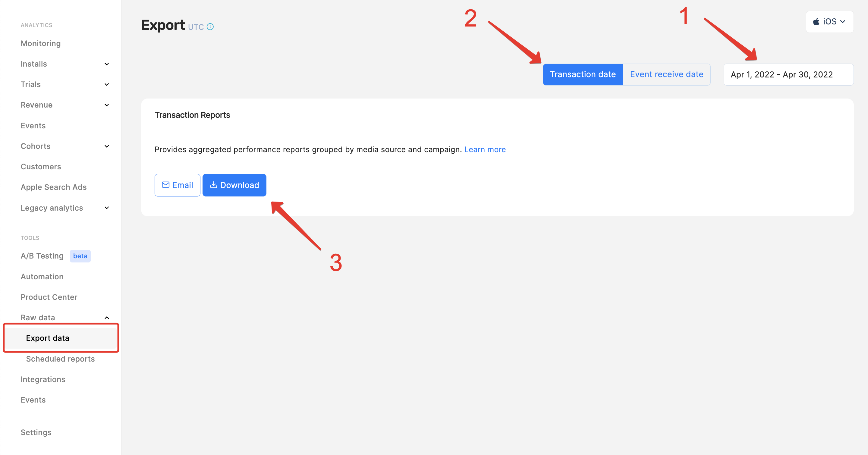The height and width of the screenshot is (455, 868).
Task: Expand the Cohorts chevron
Action: click(107, 146)
